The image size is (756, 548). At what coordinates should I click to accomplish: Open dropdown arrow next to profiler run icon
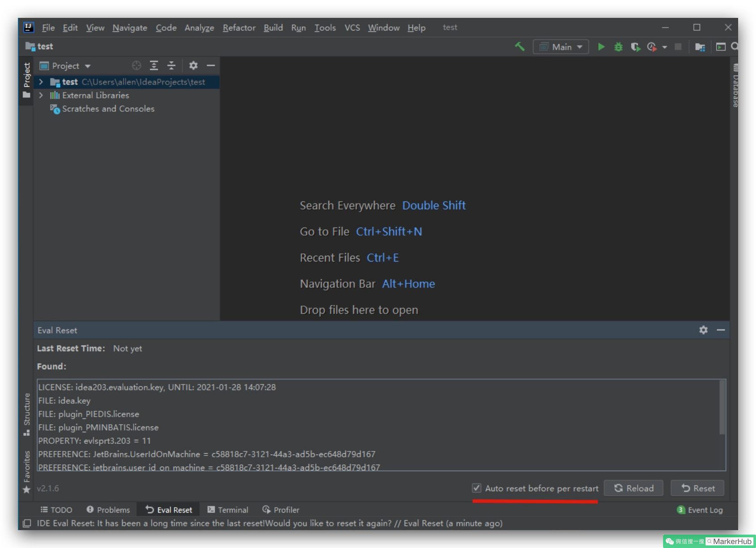pyautogui.click(x=665, y=47)
